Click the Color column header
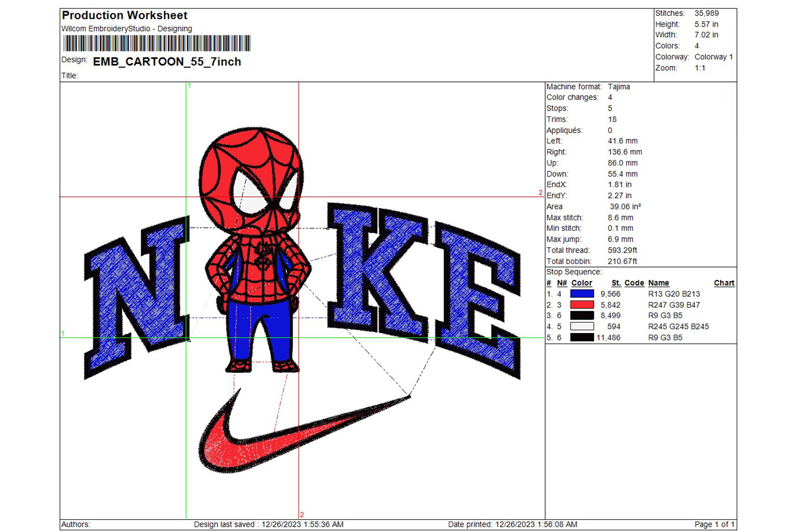The width and height of the screenshot is (799, 532). pos(581,283)
